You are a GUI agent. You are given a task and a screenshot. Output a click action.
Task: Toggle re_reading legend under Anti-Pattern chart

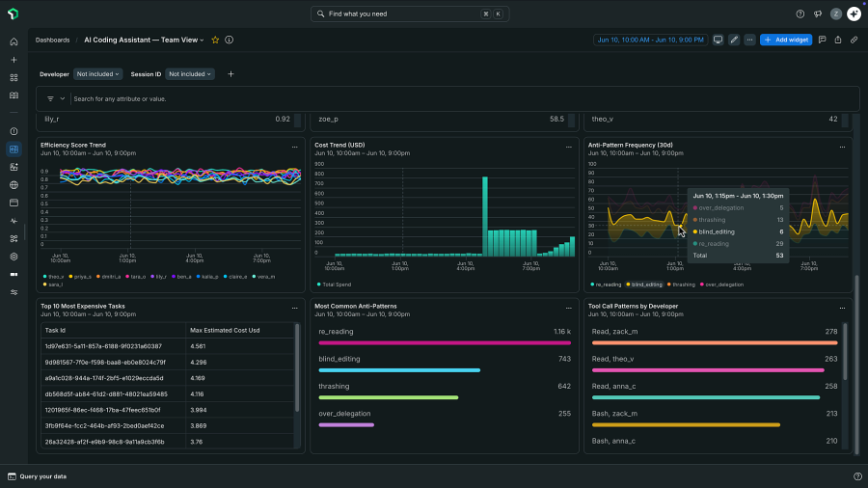pyautogui.click(x=606, y=285)
